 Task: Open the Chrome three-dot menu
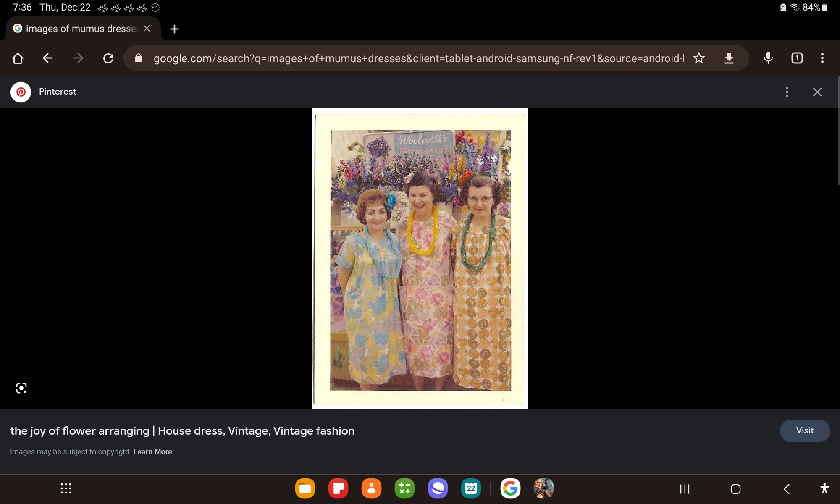click(822, 58)
